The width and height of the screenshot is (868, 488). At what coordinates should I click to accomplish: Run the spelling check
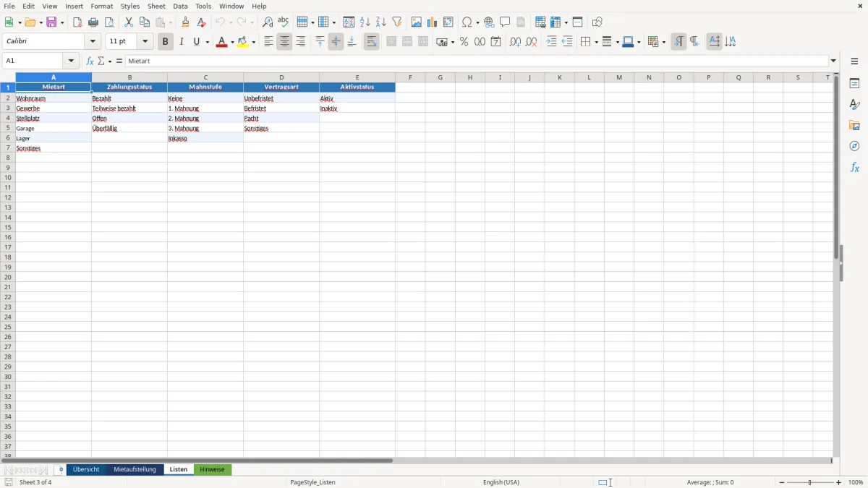pyautogui.click(x=284, y=22)
